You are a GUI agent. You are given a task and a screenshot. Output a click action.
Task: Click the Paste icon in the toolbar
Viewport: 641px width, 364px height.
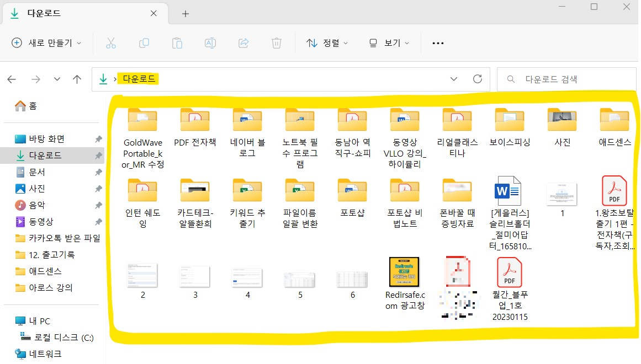click(177, 42)
